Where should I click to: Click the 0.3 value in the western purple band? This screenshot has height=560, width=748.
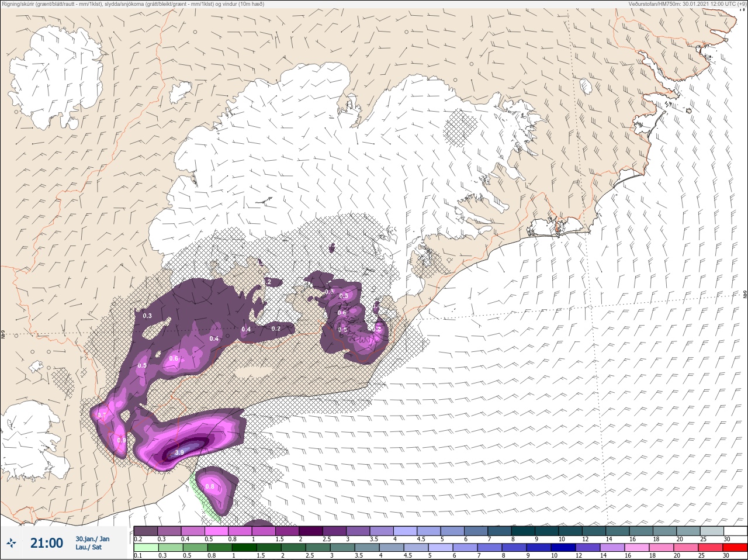pyautogui.click(x=147, y=316)
